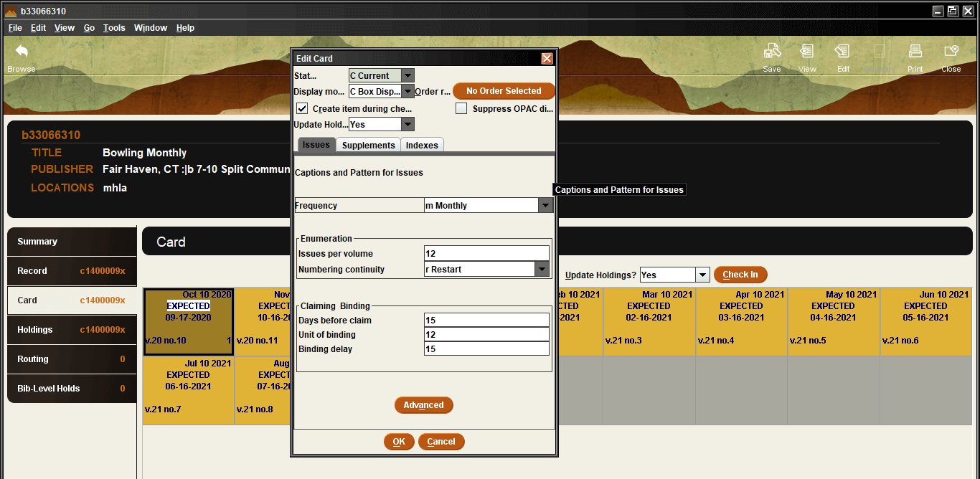This screenshot has height=479, width=980.
Task: Click the title text Bowling Monthly
Action: [144, 153]
